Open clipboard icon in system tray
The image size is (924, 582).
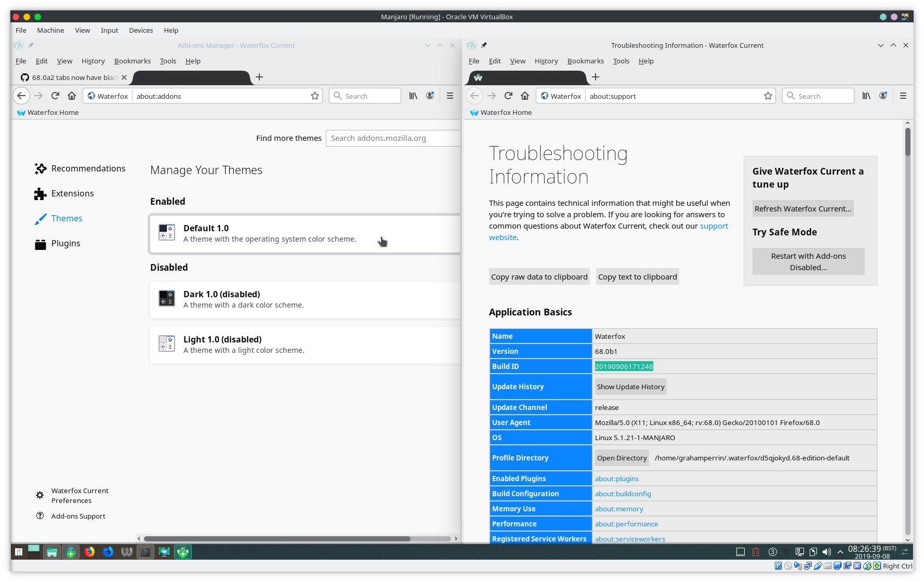[813, 552]
